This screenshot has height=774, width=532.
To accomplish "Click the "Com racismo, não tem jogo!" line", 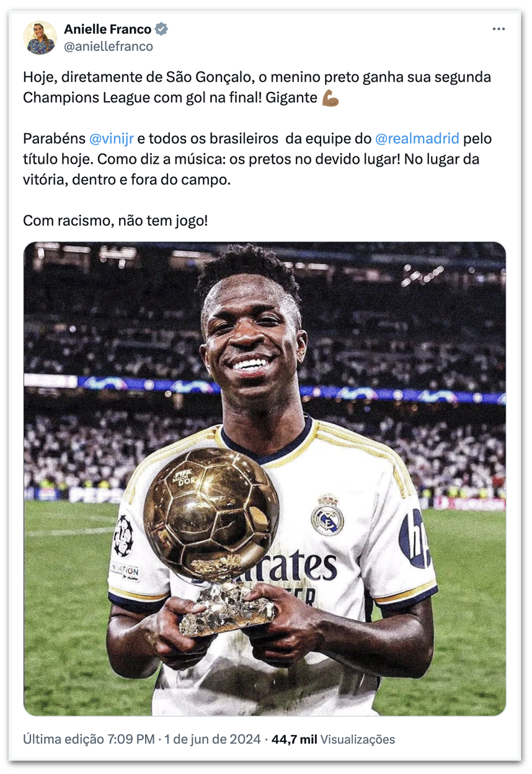I will point(115,220).
